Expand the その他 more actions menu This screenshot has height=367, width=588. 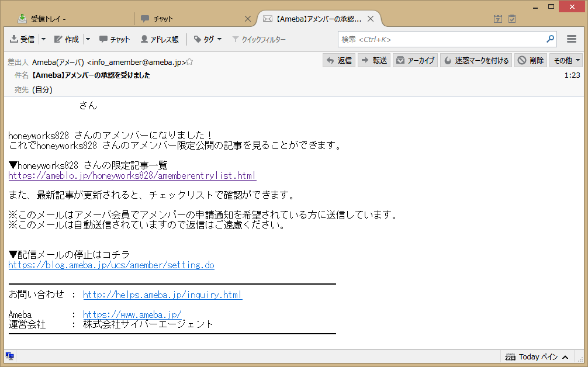click(566, 60)
